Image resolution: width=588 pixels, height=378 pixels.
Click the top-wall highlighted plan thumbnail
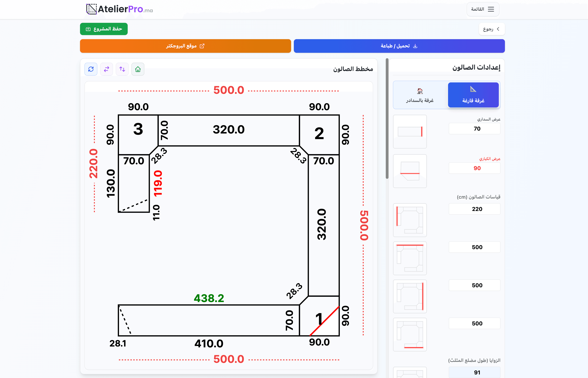tap(410, 258)
